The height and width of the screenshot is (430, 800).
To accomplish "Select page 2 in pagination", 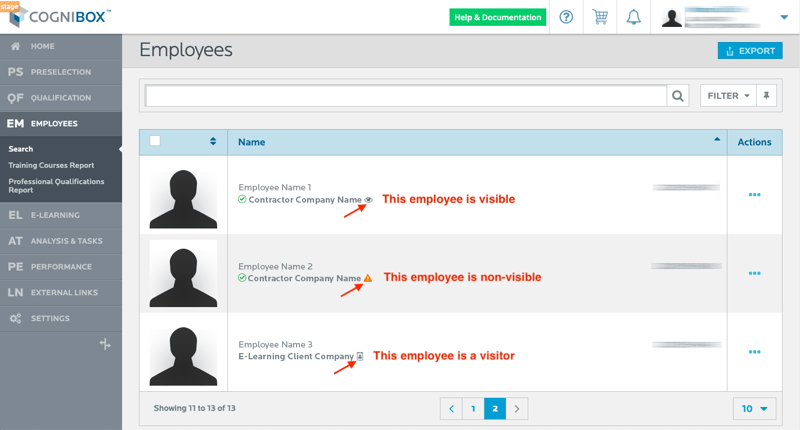I will [495, 409].
